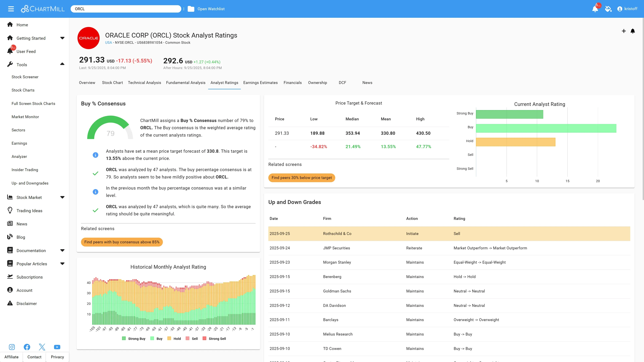Toggle Buy series in chart legend

coord(156,339)
